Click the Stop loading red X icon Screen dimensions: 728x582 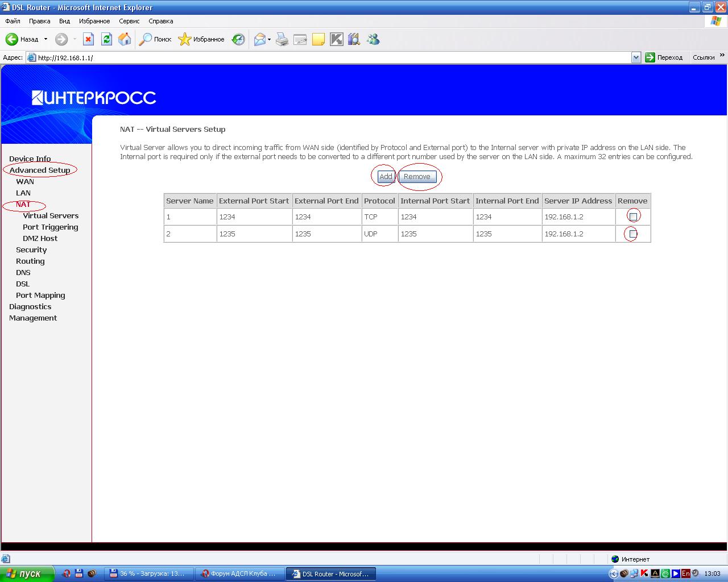pos(88,39)
